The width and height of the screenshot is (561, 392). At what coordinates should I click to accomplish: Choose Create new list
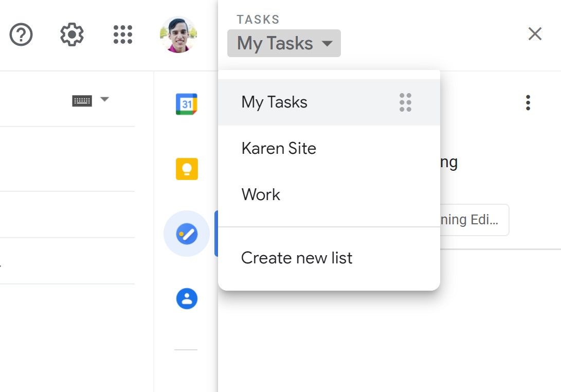(x=296, y=258)
